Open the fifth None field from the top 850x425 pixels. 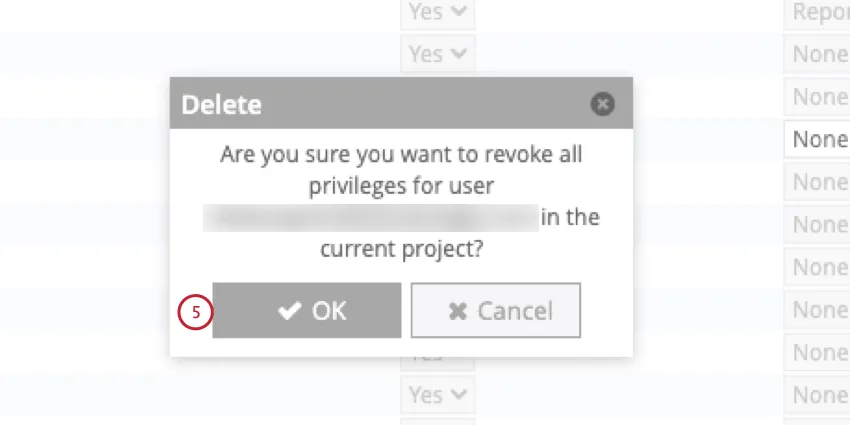point(818,225)
